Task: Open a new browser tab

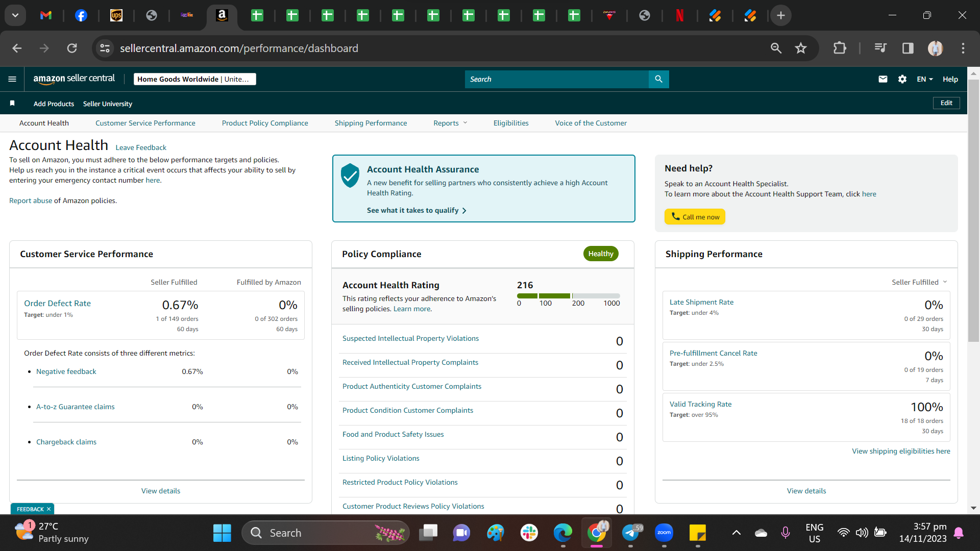Action: tap(780, 15)
